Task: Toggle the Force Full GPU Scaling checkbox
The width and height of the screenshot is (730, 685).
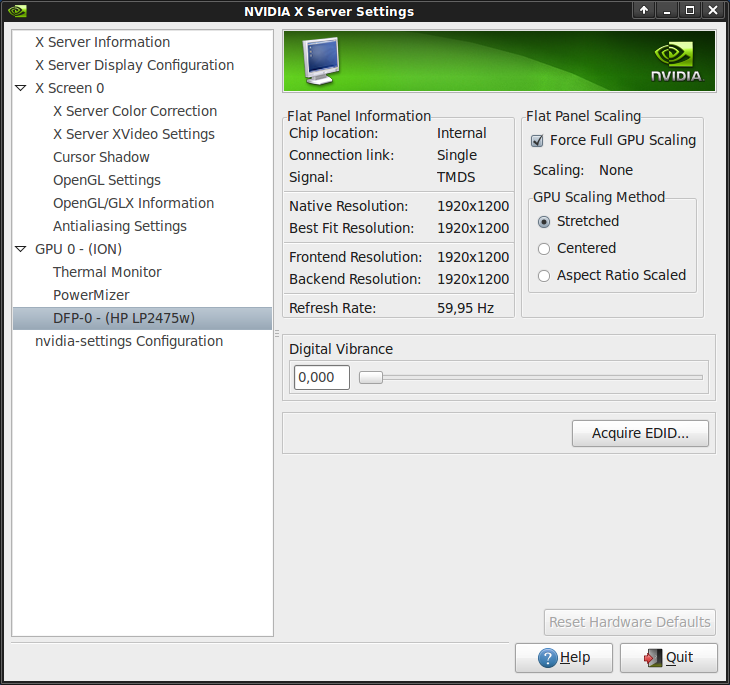Action: point(537,141)
